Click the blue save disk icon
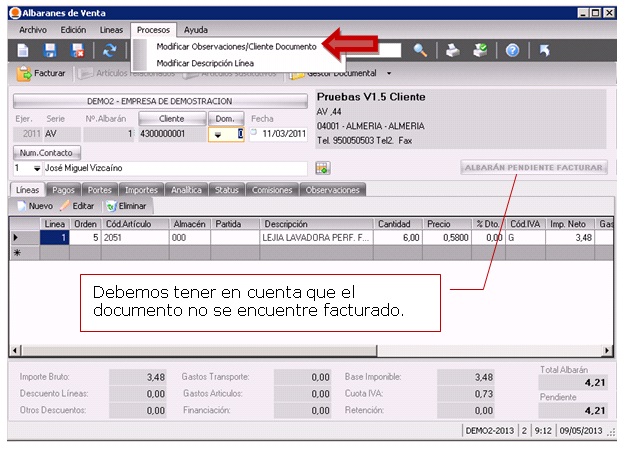The width and height of the screenshot is (627, 450). pyautogui.click(x=51, y=50)
